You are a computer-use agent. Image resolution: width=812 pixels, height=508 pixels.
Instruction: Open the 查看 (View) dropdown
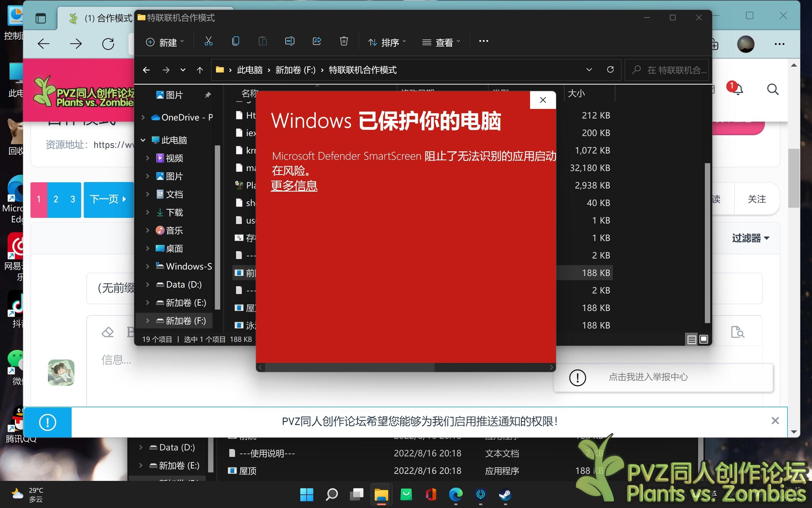point(441,42)
